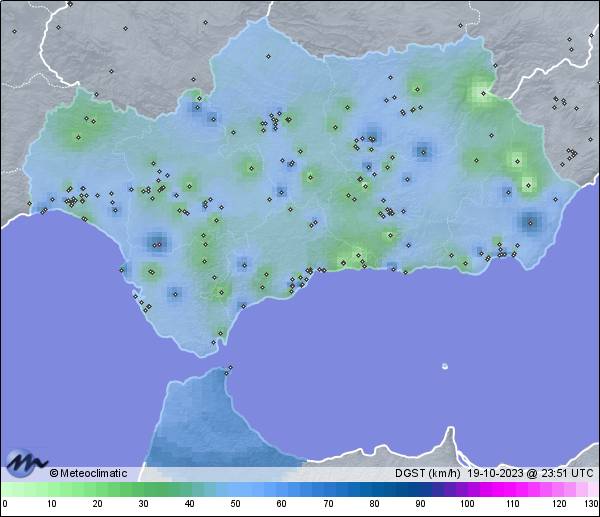600x517 pixels.
Task: Click the "30" scale label
Action: click(x=143, y=503)
